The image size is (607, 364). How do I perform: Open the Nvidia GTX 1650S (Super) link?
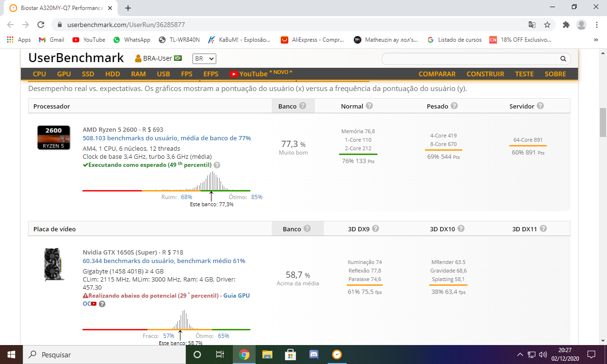tap(120, 252)
